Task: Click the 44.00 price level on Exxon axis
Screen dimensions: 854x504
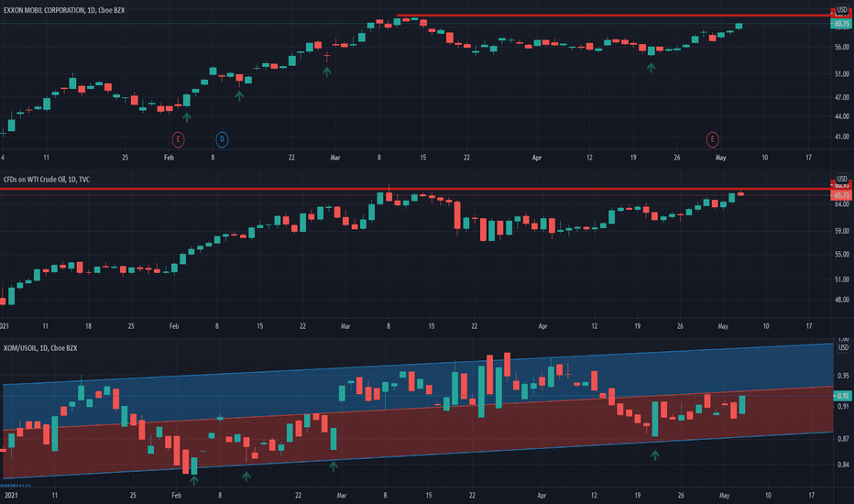Action: (842, 116)
